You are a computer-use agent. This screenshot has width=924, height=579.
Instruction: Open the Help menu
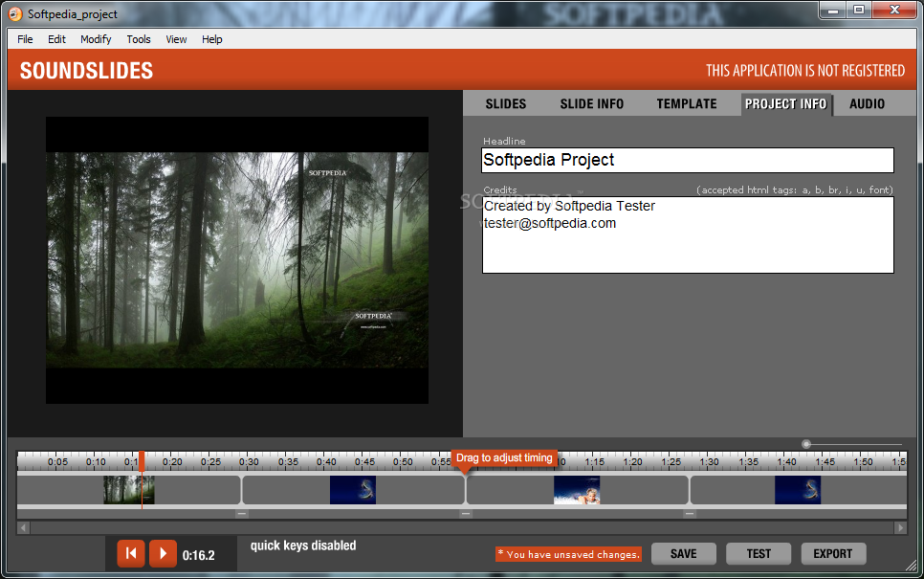click(x=212, y=39)
